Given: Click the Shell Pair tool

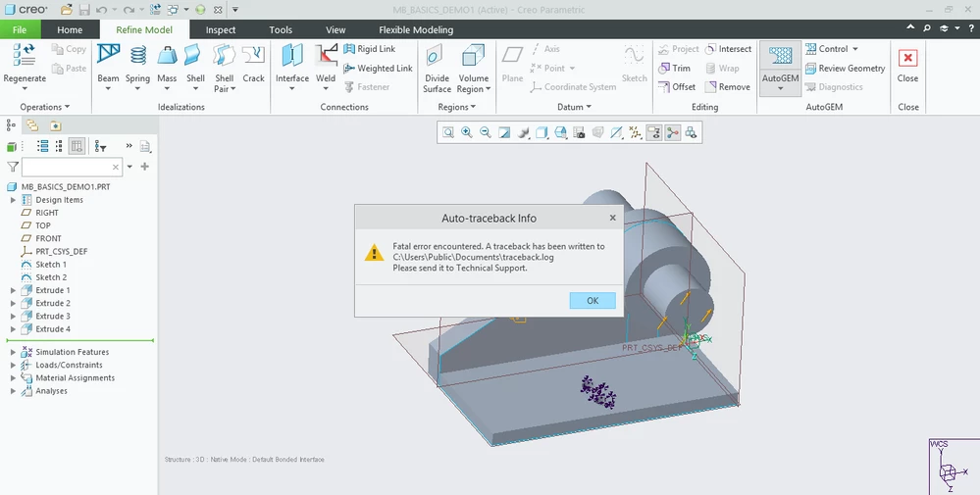Looking at the screenshot, I should click(x=225, y=68).
